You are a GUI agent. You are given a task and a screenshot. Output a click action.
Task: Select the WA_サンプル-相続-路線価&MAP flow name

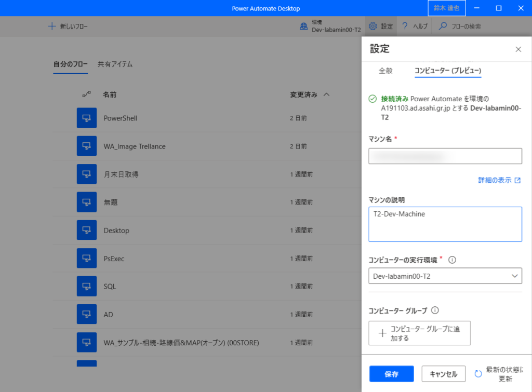[181, 343]
